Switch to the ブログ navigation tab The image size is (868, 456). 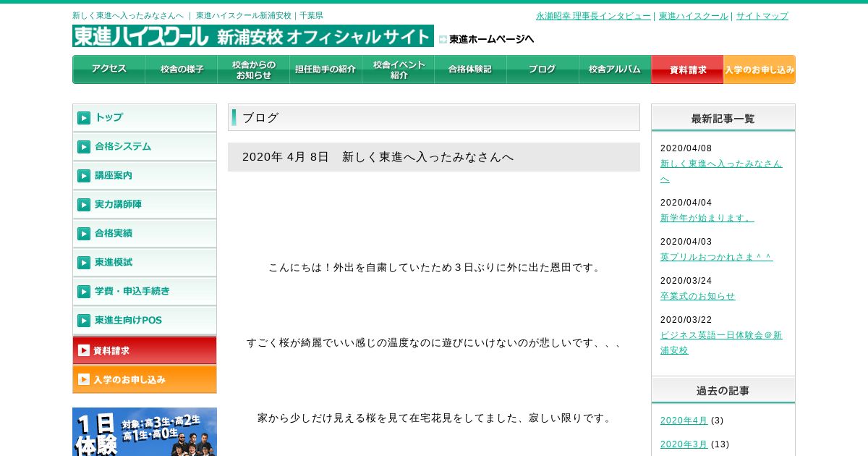click(x=542, y=69)
